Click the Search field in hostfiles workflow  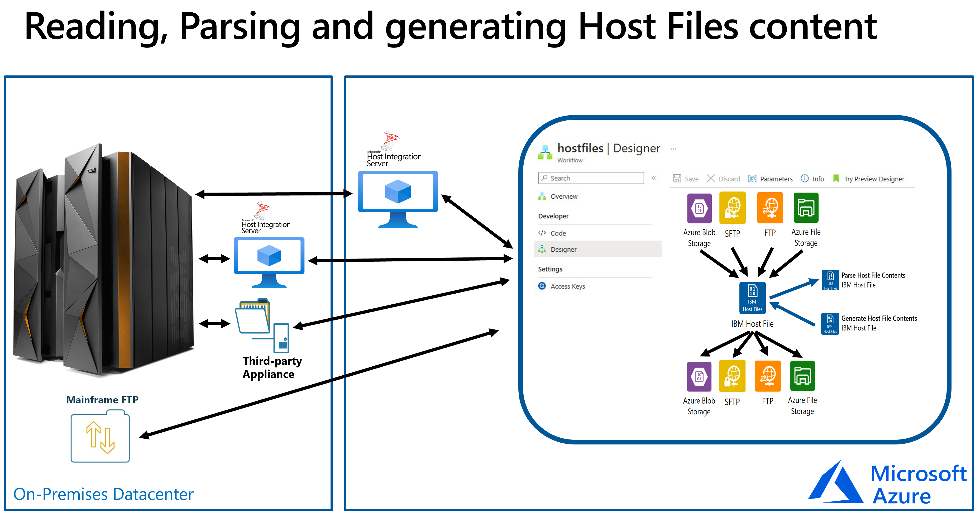point(591,178)
